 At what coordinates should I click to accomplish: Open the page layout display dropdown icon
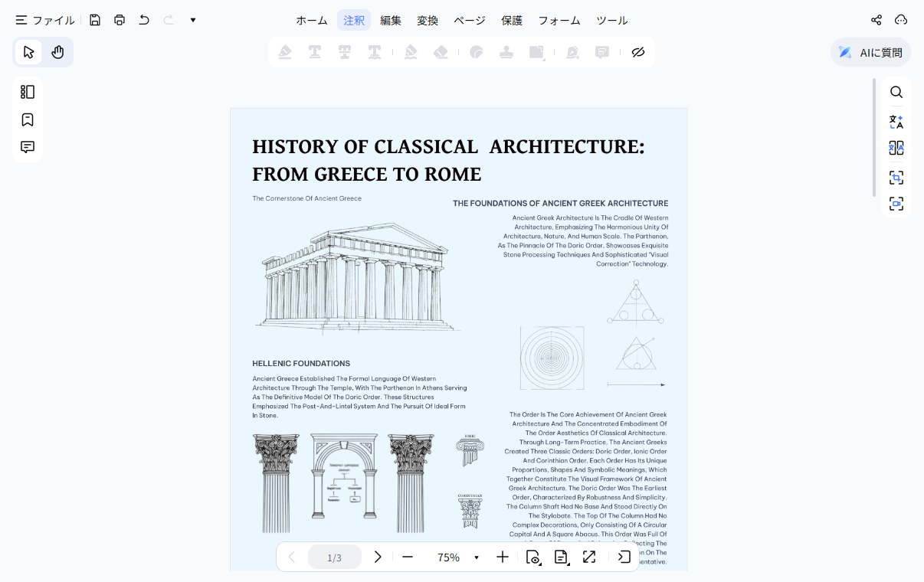562,557
